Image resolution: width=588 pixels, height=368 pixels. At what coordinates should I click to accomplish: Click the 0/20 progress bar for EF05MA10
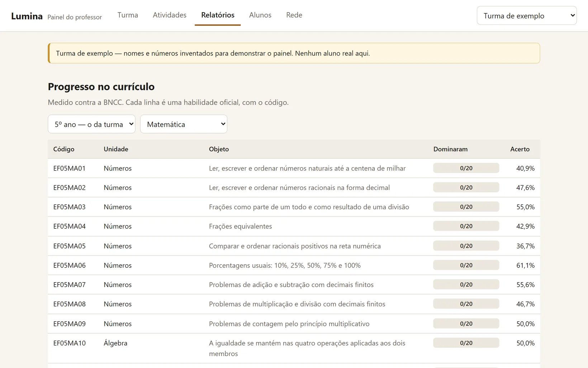(466, 343)
